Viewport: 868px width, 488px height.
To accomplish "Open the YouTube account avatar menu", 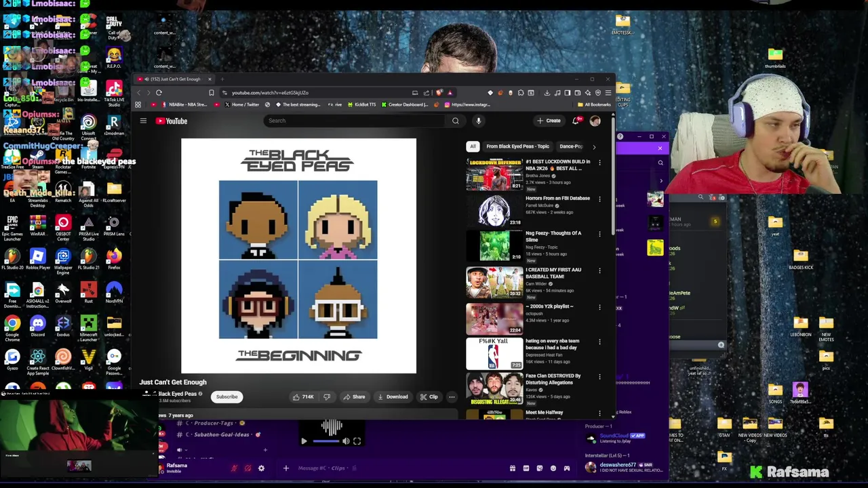I will point(595,121).
